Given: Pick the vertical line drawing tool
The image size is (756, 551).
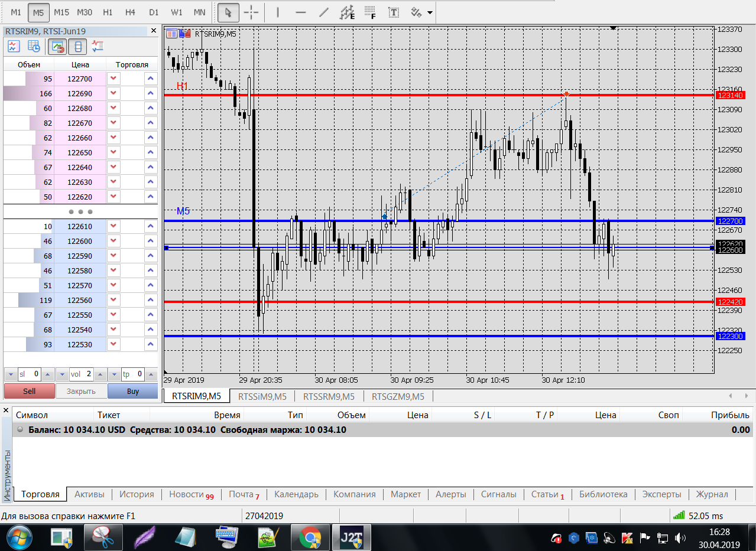Looking at the screenshot, I should pos(277,12).
